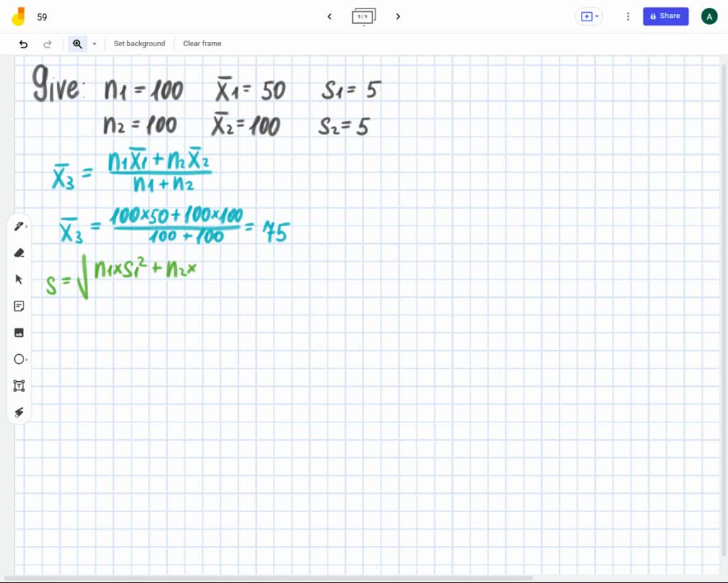The height and width of the screenshot is (583, 728).
Task: Open the Add image tool
Action: pyautogui.click(x=19, y=332)
